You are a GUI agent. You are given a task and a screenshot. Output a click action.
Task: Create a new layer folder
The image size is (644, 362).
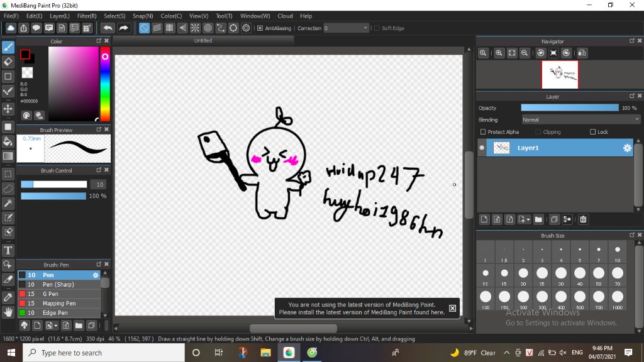[x=538, y=219]
